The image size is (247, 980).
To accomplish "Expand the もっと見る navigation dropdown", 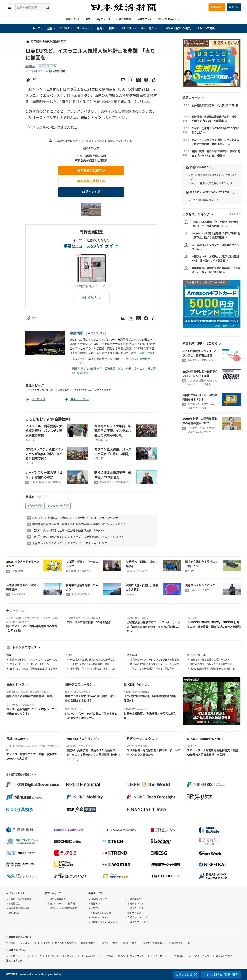I will [x=149, y=28].
